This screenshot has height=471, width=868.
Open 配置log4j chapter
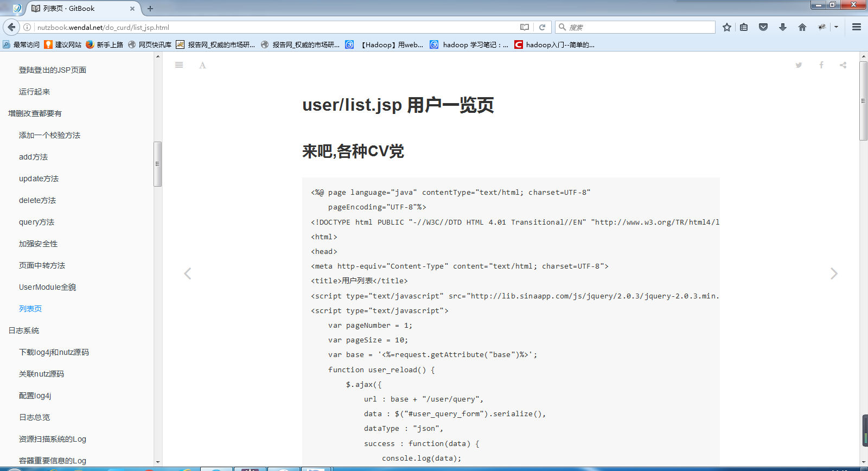35,396
